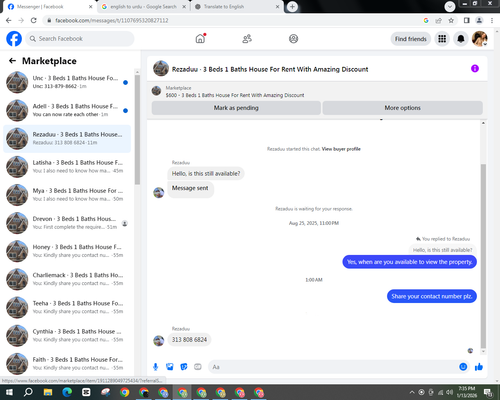The width and height of the screenshot is (500, 400).
Task: Open the GIF picker icon
Action: [x=198, y=367]
